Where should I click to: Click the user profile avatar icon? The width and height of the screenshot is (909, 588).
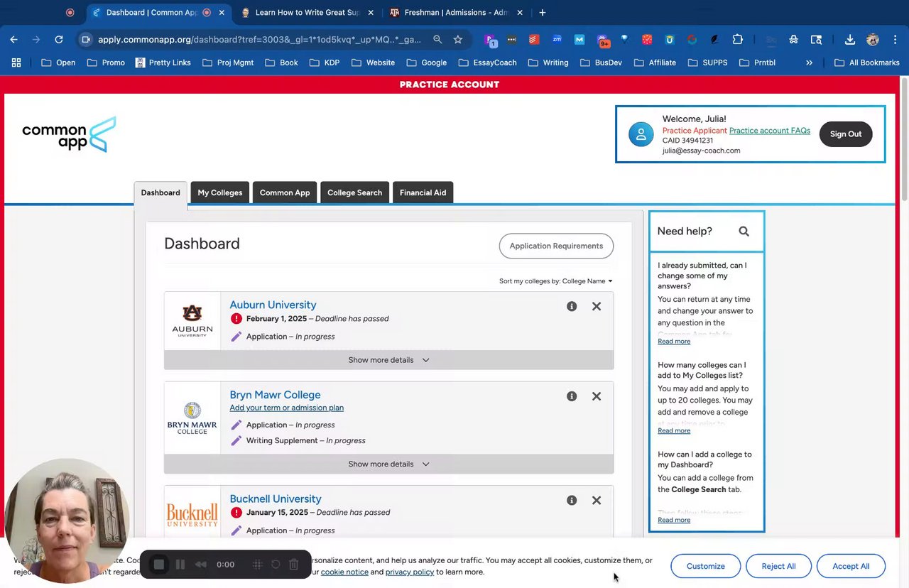(x=641, y=134)
